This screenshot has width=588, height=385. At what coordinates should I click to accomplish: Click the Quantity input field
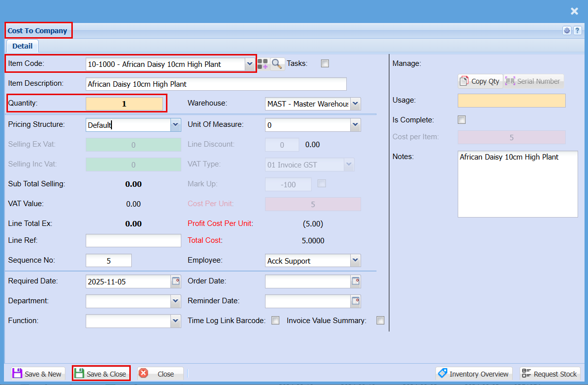[124, 104]
